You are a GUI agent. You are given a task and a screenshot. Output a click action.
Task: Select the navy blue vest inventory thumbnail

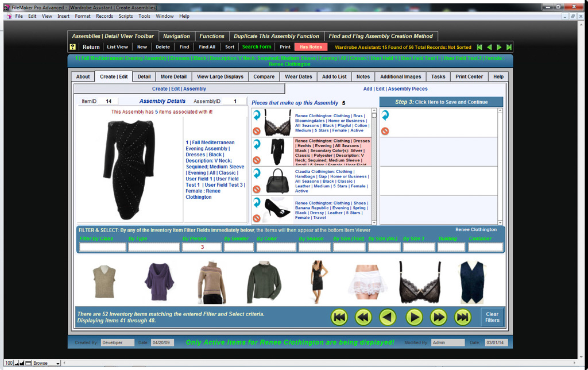click(x=472, y=282)
